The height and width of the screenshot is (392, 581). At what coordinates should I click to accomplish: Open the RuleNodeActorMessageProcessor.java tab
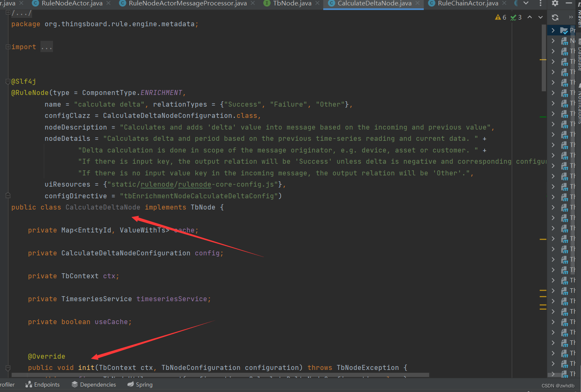tap(188, 3)
